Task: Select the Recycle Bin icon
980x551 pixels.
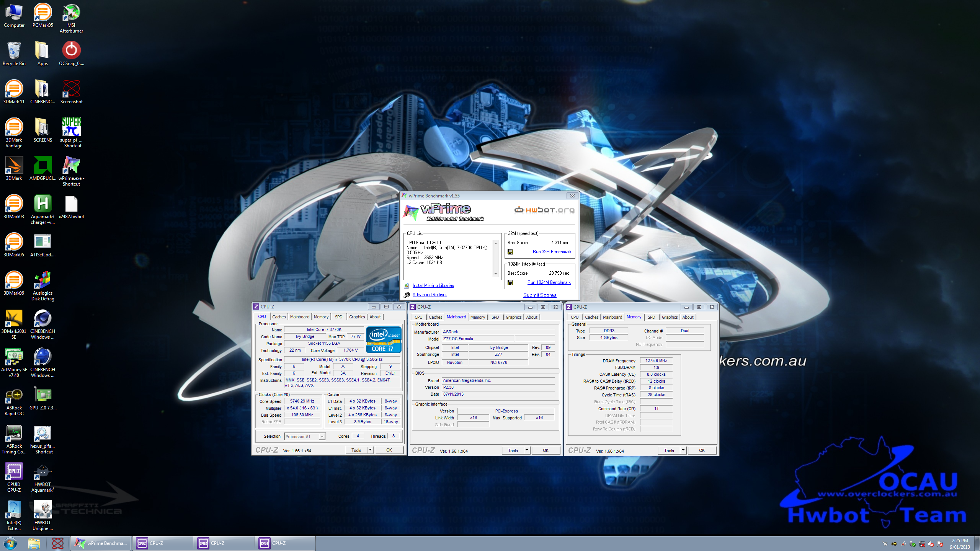Action: pyautogui.click(x=14, y=54)
